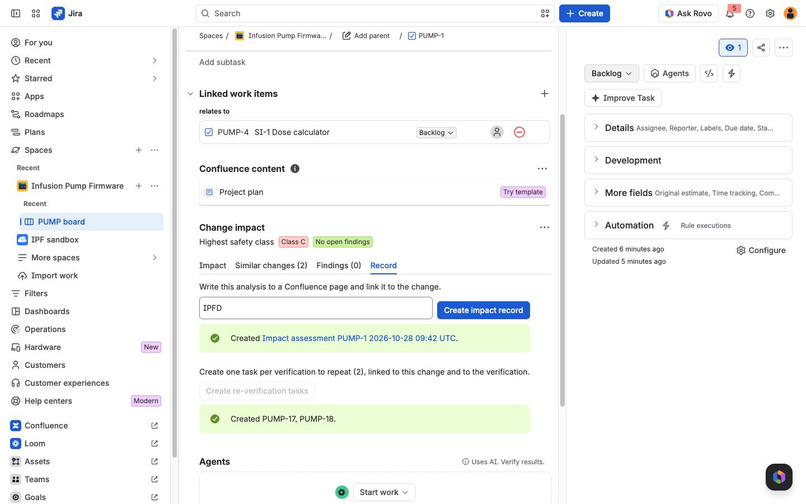Add a new space with plus icon
The width and height of the screenshot is (806, 504).
138,150
